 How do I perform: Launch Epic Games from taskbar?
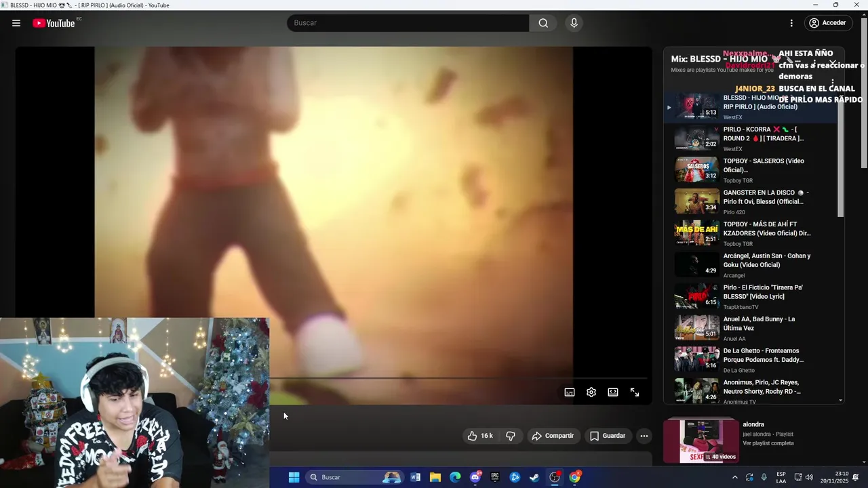pos(495,477)
